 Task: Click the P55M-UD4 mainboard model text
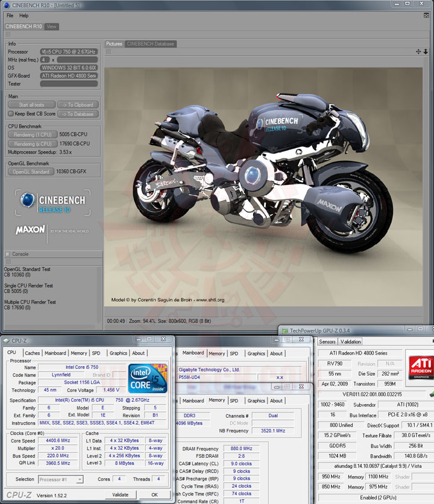pyautogui.click(x=189, y=377)
